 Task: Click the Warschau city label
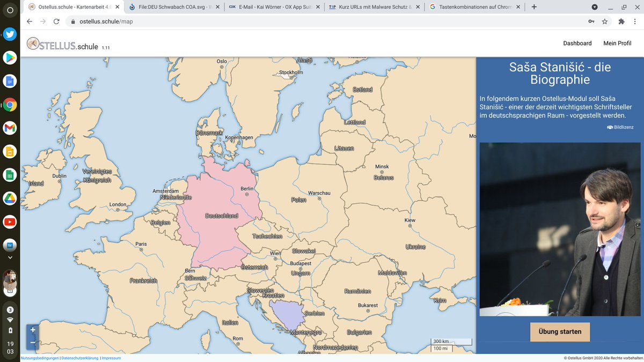coord(319,193)
